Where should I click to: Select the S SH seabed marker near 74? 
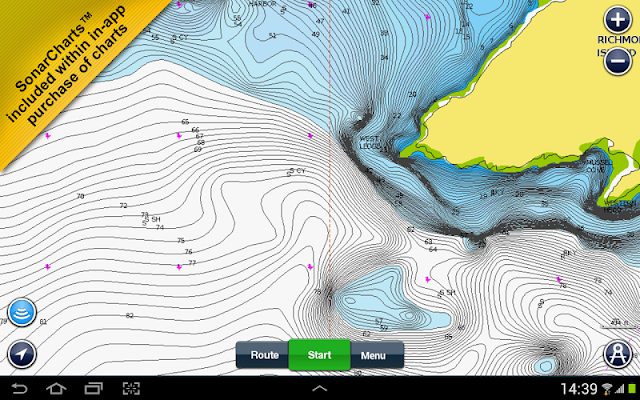151,220
